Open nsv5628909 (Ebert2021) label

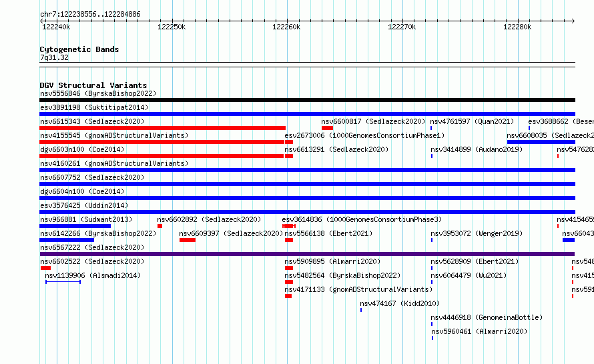(x=475, y=261)
